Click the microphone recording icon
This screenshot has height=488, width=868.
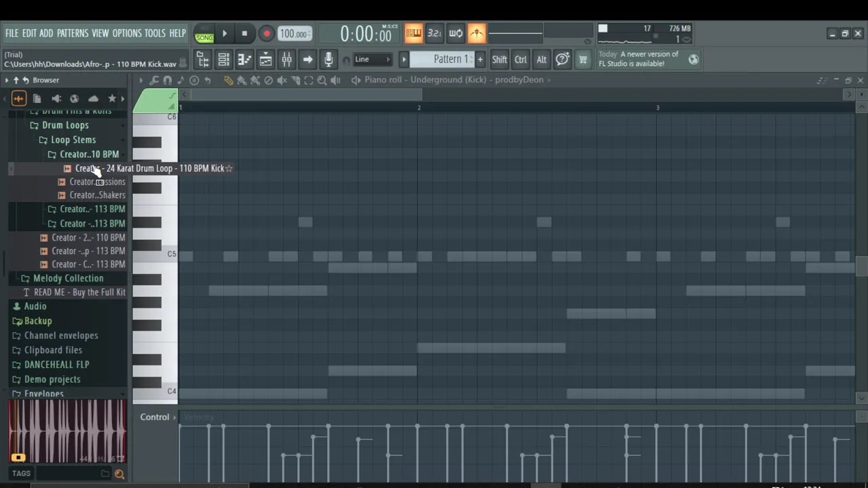point(328,60)
